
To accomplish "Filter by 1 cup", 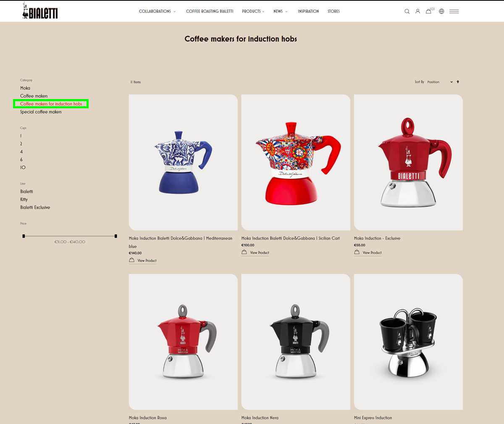I will (21, 136).
